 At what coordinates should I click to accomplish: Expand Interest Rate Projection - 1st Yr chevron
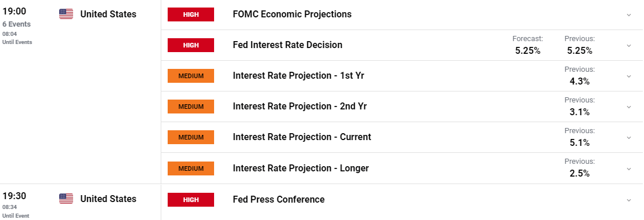[x=628, y=76]
